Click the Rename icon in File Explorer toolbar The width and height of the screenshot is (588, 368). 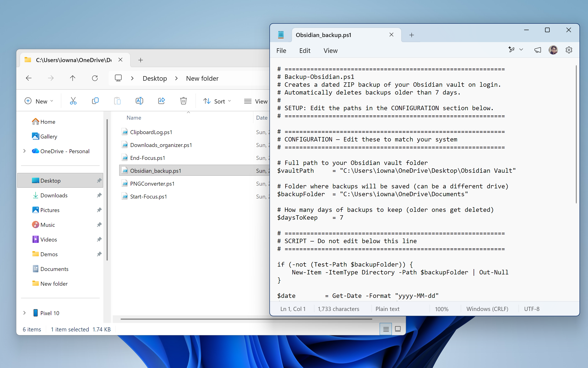click(x=139, y=101)
